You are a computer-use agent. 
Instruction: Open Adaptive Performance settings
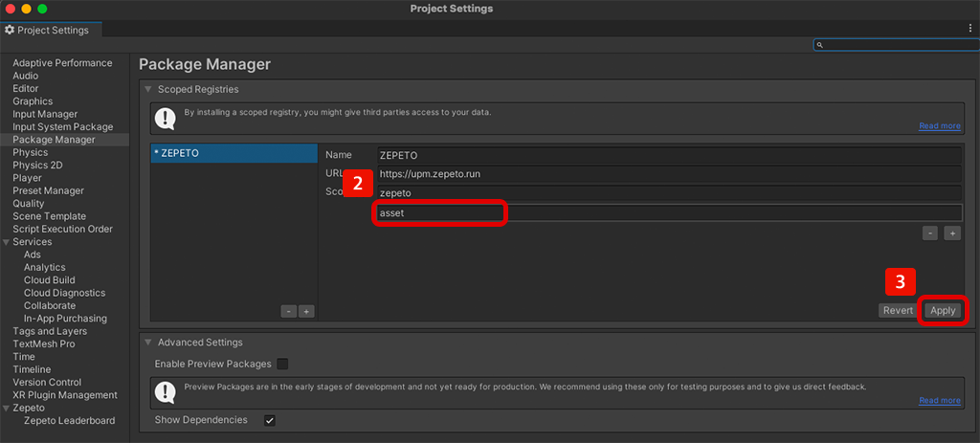pyautogui.click(x=62, y=63)
